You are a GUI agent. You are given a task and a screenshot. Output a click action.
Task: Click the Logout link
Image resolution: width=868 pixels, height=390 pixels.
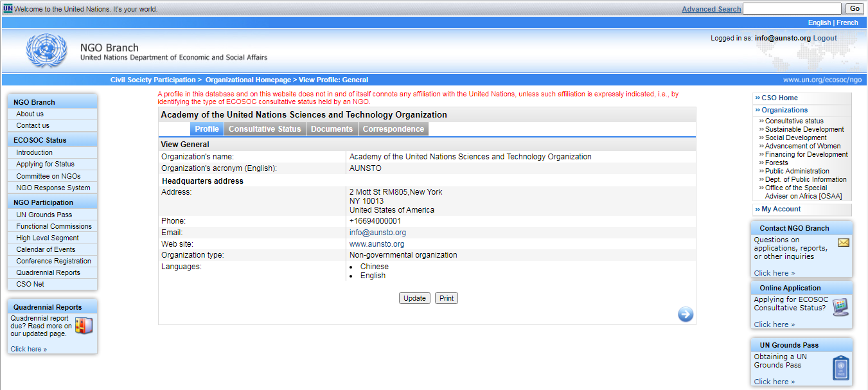[825, 38]
